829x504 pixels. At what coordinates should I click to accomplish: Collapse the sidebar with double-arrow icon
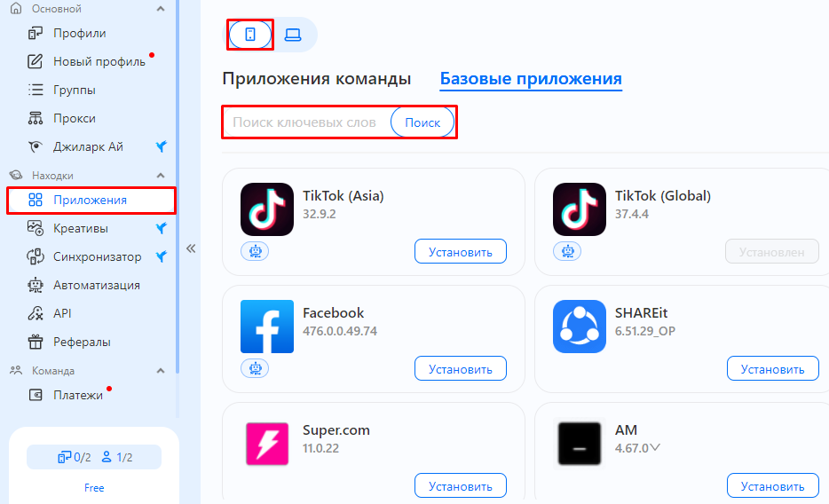(191, 248)
